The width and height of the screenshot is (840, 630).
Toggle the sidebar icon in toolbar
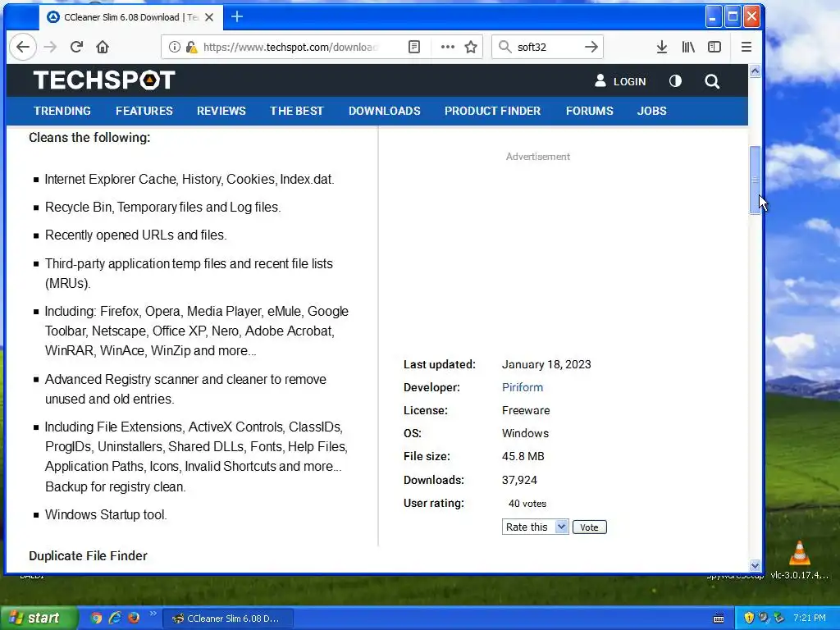coord(714,47)
